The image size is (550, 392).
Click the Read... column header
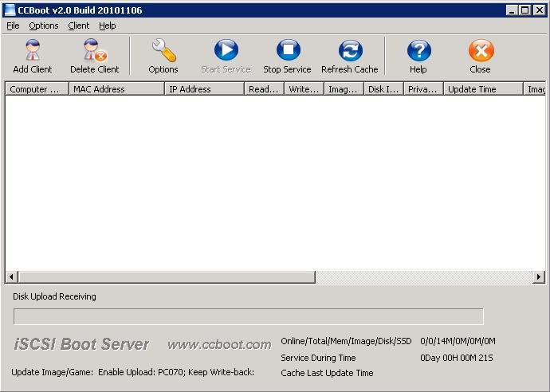(x=264, y=89)
